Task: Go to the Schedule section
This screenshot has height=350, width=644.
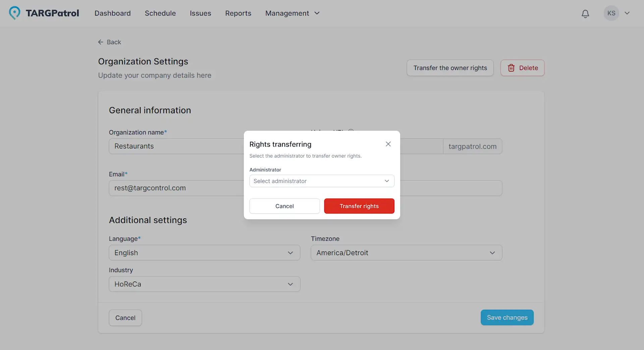Action: coord(160,13)
